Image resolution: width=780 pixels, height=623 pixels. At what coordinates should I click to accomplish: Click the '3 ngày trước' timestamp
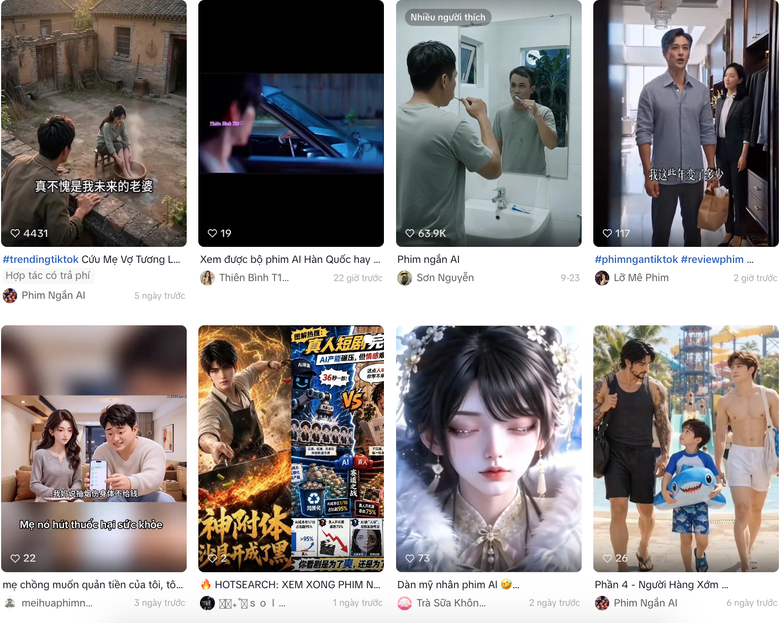pyautogui.click(x=160, y=603)
